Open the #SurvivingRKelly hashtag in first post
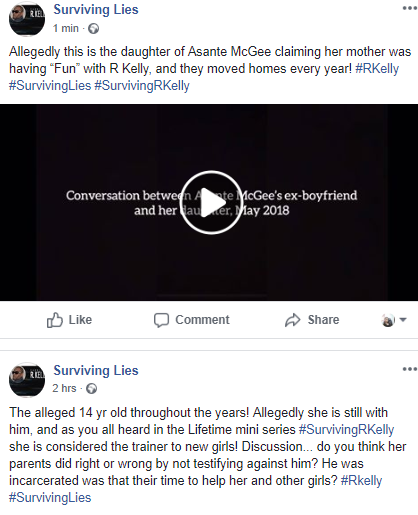Screen dimensions: 418x515 click(x=142, y=86)
